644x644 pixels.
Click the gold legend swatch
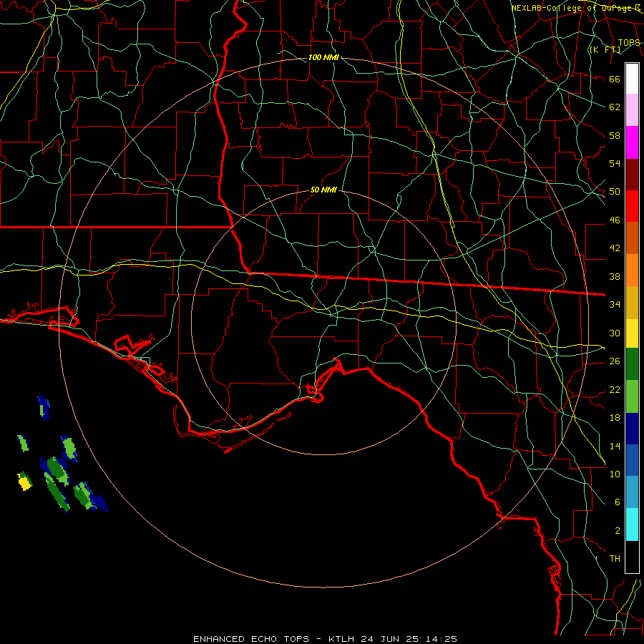[x=632, y=302]
